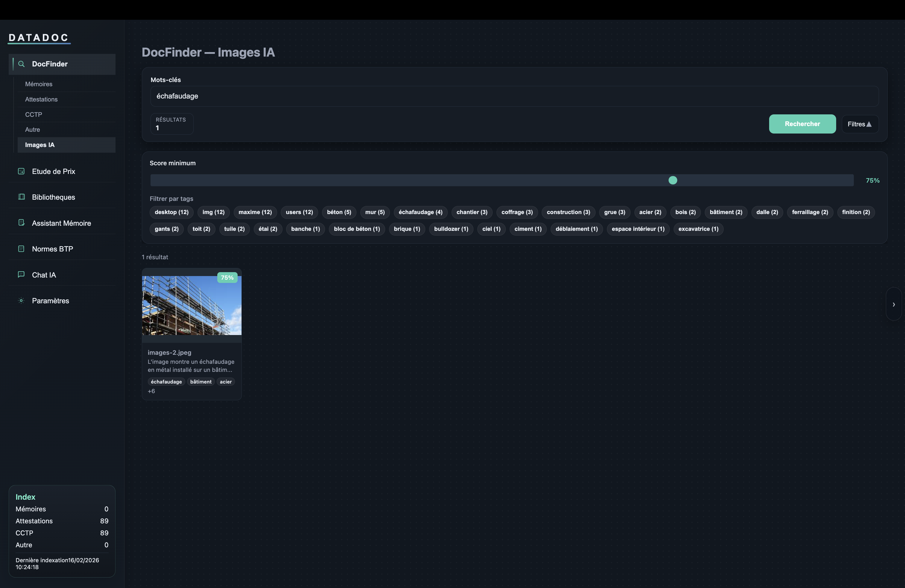This screenshot has height=588, width=905.
Task: Click the Assistant Mémoire icon
Action: [21, 223]
